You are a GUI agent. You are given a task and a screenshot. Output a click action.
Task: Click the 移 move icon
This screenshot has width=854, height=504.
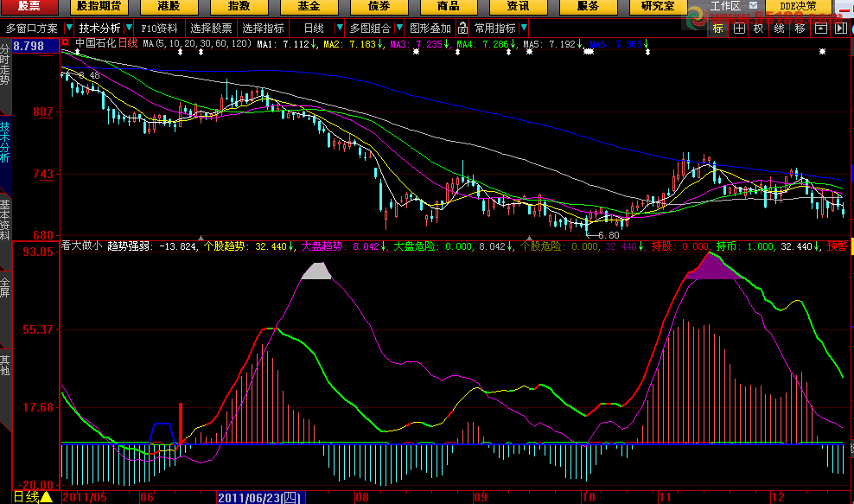click(800, 28)
